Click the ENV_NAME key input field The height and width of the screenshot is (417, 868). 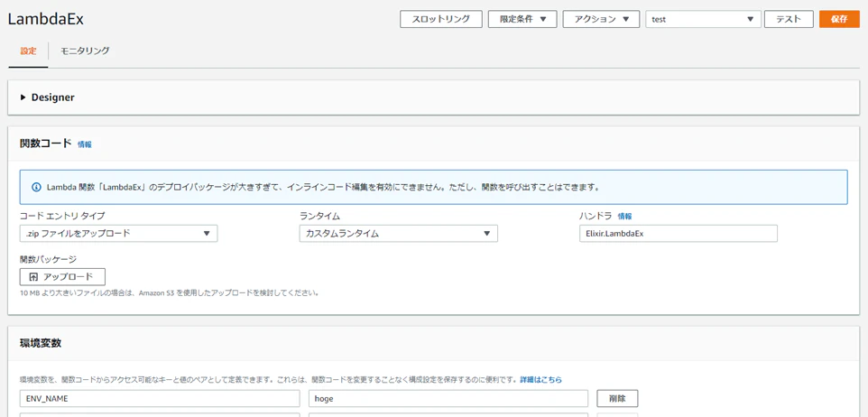click(160, 399)
